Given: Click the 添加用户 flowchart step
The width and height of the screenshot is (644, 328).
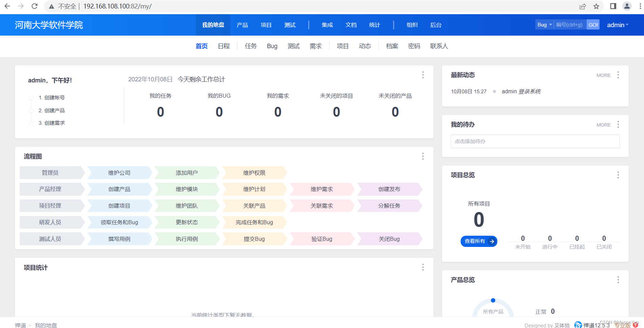Looking at the screenshot, I should coord(187,173).
